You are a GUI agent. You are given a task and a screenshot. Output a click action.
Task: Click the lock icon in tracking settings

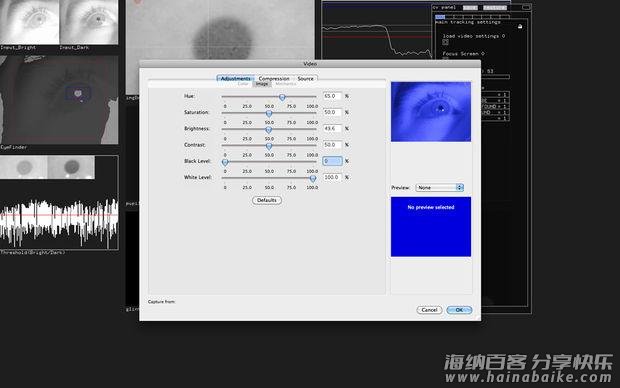(x=520, y=26)
